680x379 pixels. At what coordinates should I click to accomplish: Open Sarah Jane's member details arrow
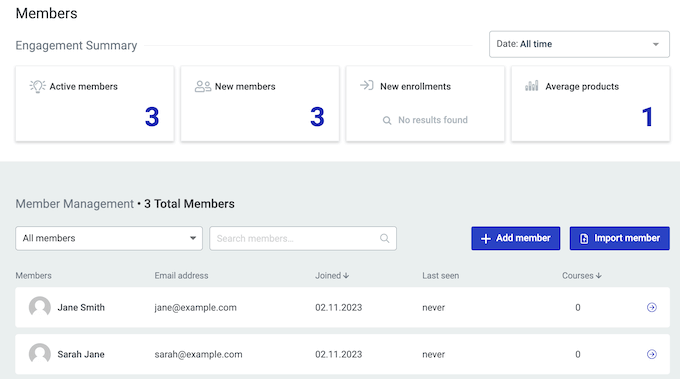pyautogui.click(x=651, y=354)
